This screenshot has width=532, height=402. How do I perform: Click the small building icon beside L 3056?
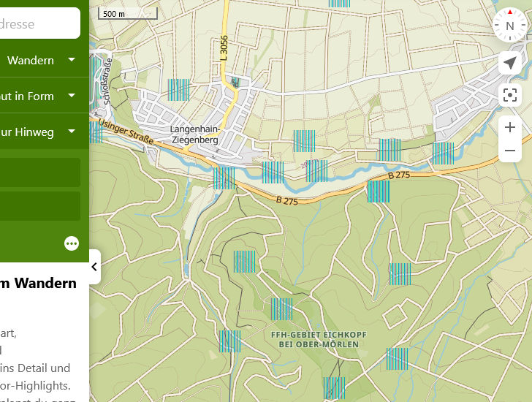click(x=235, y=82)
